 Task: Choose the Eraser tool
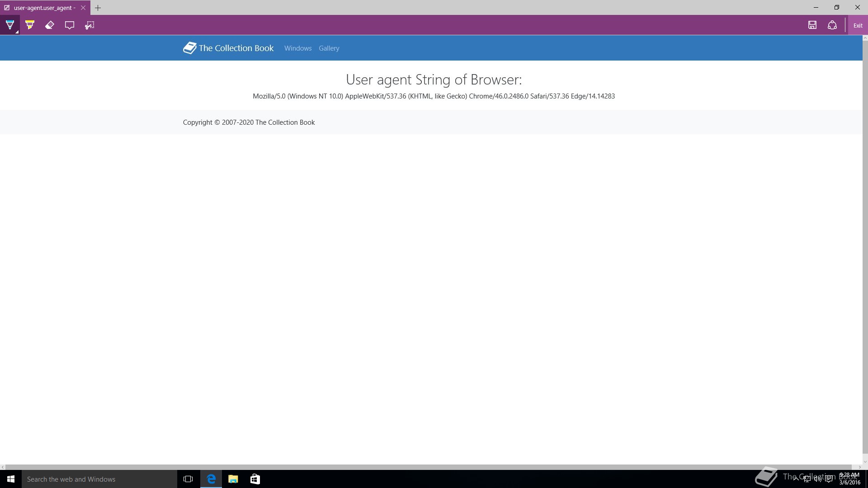coord(50,25)
